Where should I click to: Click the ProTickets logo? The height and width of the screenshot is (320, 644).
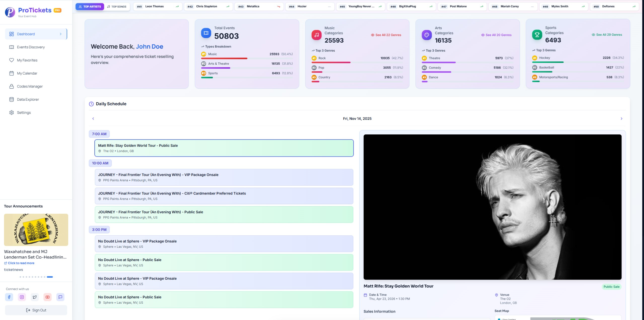click(10, 12)
